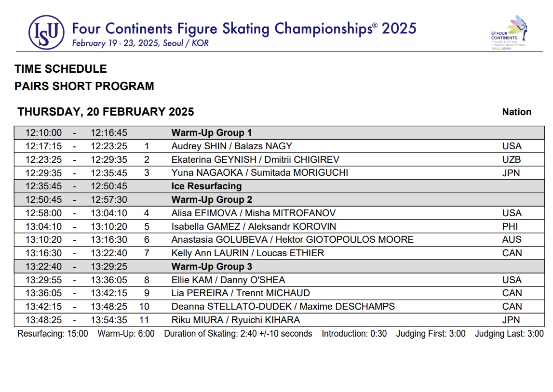
Task: Click the Four Continents Championships logo
Action: [x=508, y=33]
